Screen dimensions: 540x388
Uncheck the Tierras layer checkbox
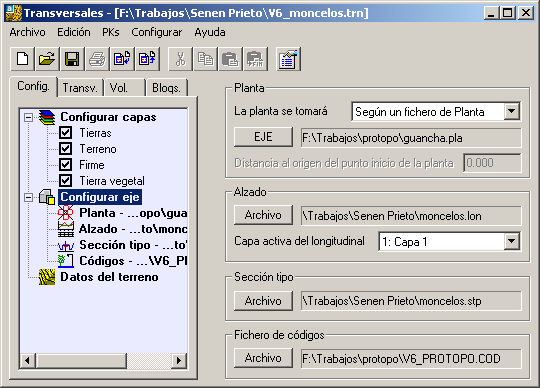click(65, 133)
